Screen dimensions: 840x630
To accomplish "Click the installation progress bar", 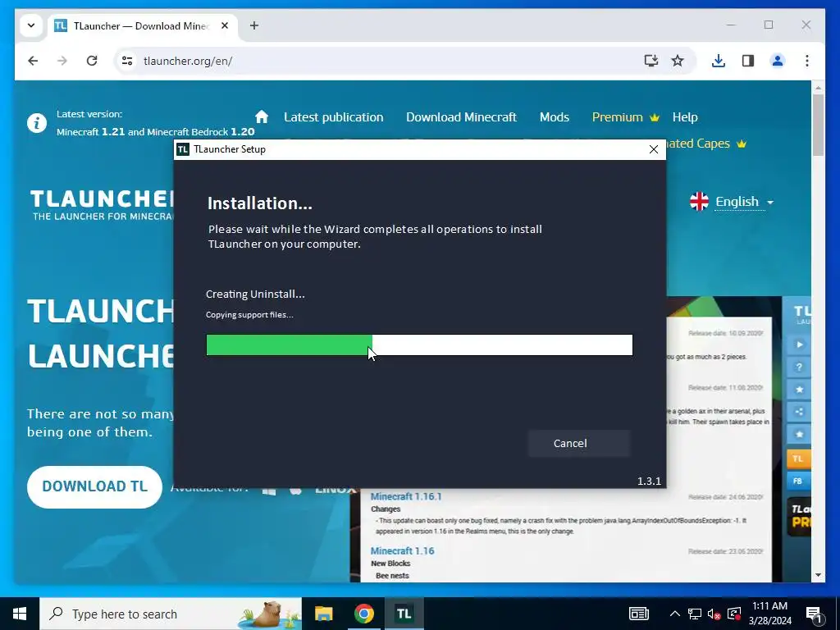I will coord(419,345).
